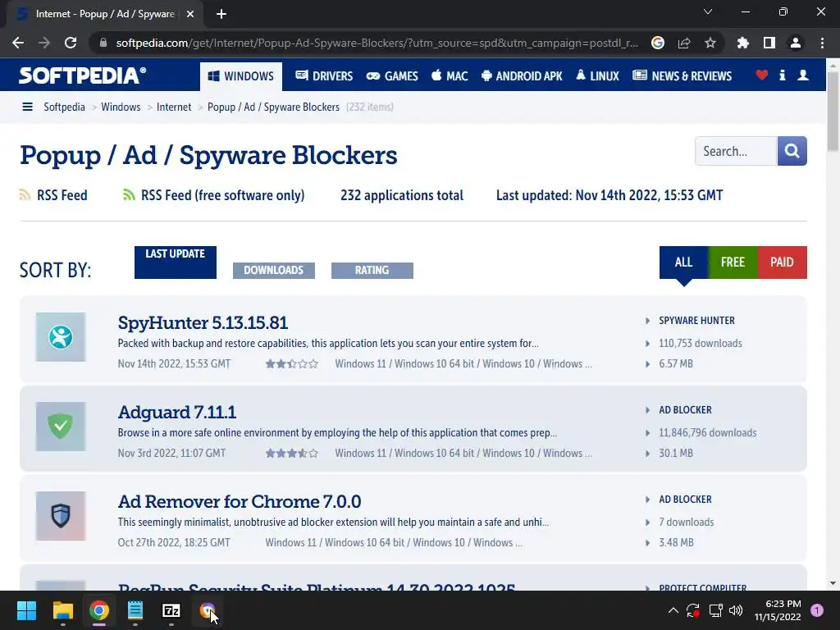
Task: Open 7-Zip from taskbar
Action: coord(171,610)
